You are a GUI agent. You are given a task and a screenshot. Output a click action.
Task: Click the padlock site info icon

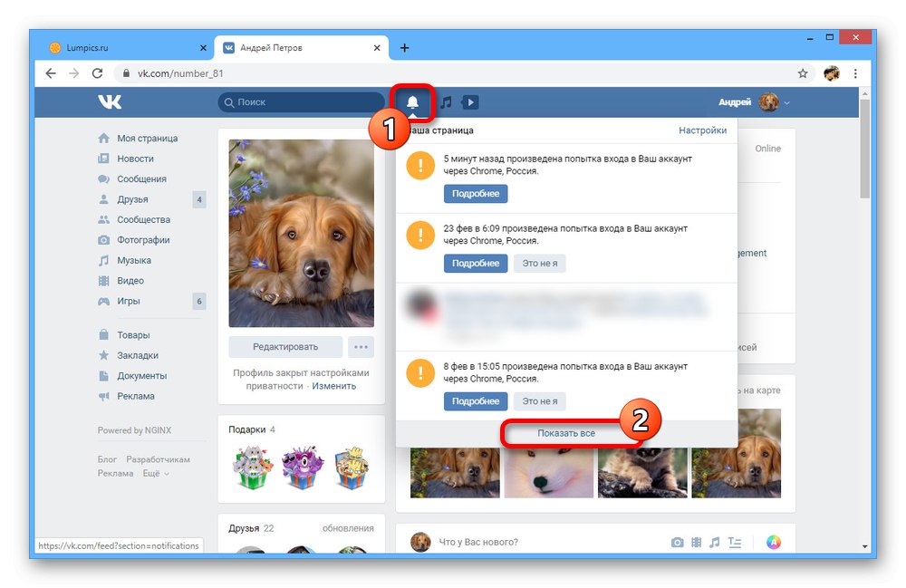(126, 73)
